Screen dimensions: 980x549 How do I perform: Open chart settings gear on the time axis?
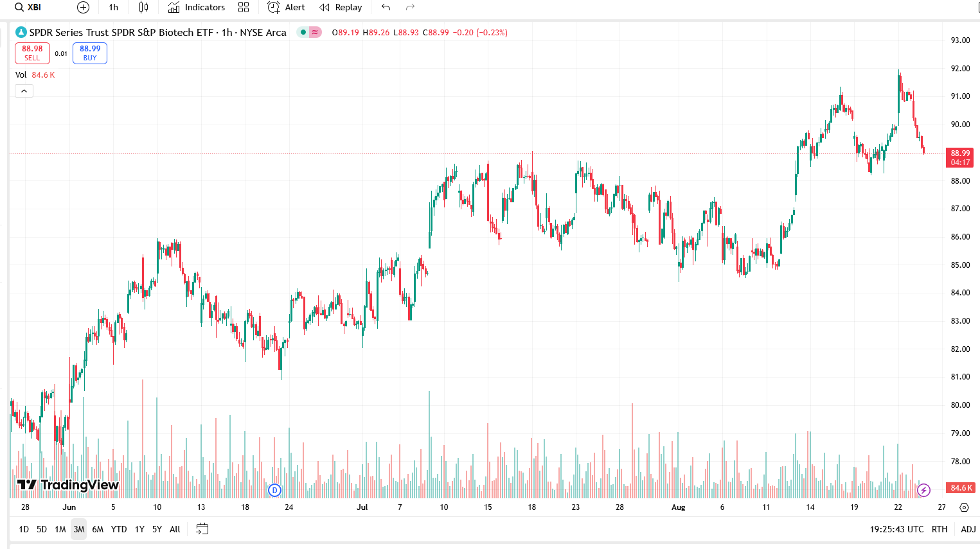[x=964, y=507]
